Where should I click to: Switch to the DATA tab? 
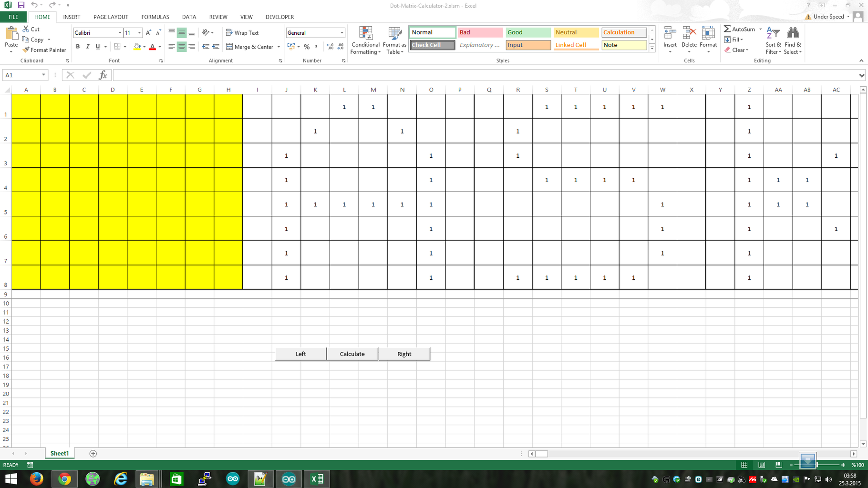pyautogui.click(x=189, y=17)
